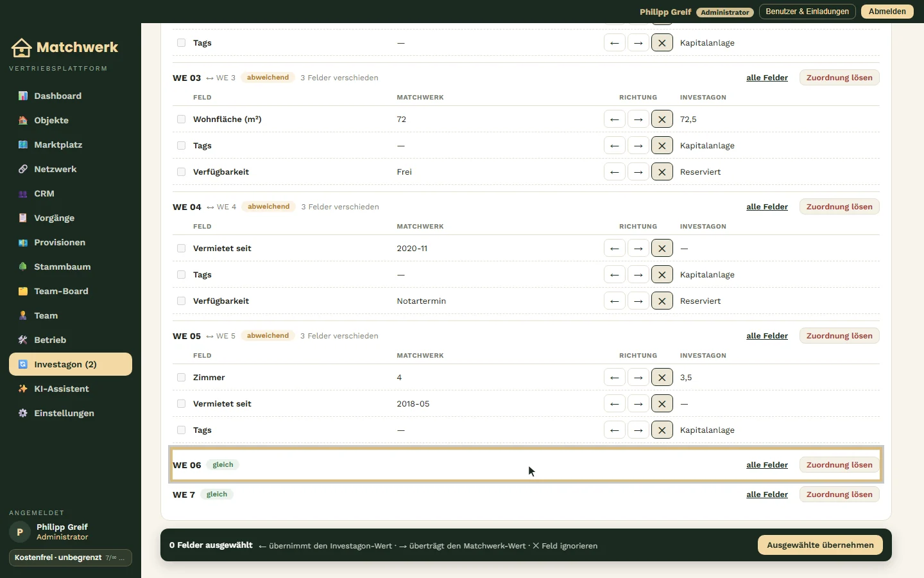This screenshot has width=924, height=578.
Task: Transfer Matchwerk value for WE 05 Vermietet seit
Action: (x=638, y=404)
